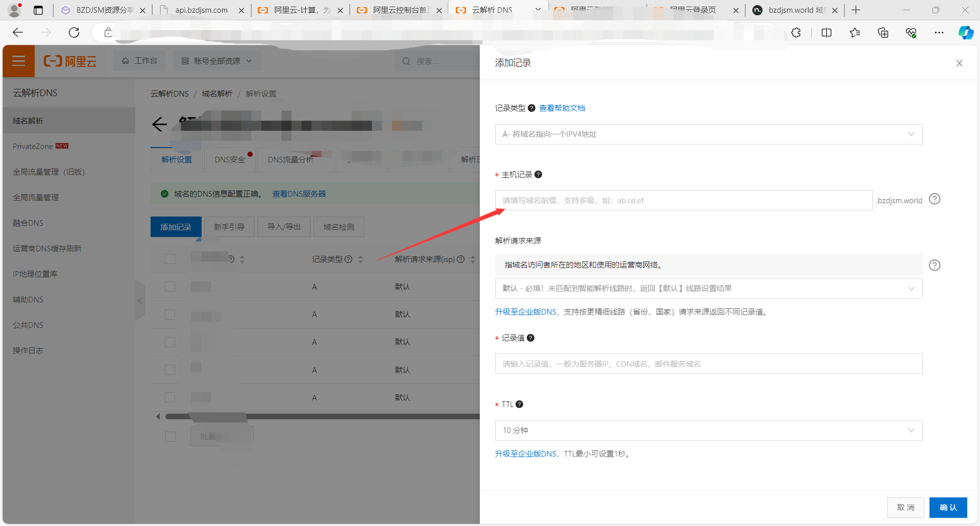The height and width of the screenshot is (526, 980).
Task: Open the 解析请求来源 默认 line dropdown
Action: point(708,289)
